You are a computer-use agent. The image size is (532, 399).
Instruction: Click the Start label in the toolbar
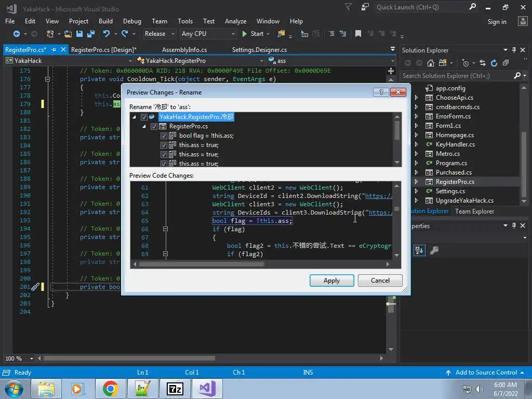point(257,34)
